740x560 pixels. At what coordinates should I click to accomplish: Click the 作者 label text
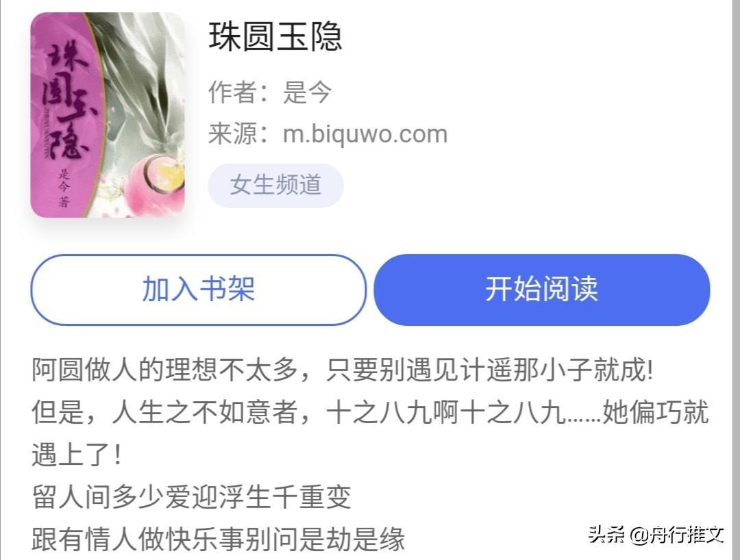[233, 92]
